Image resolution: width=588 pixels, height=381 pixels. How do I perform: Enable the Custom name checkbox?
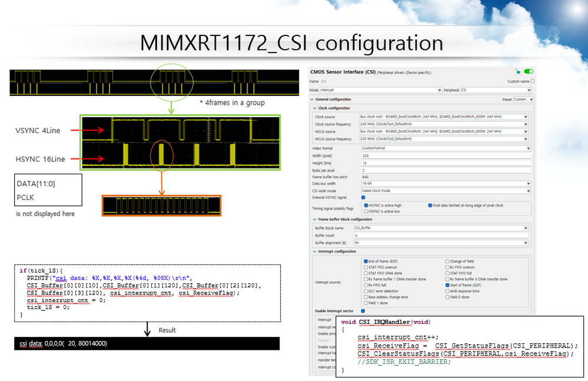tap(531, 81)
